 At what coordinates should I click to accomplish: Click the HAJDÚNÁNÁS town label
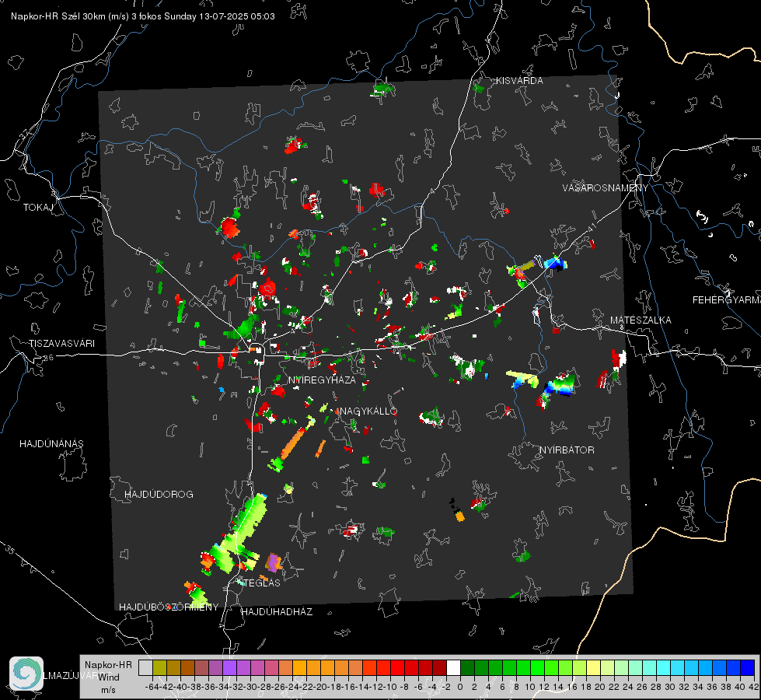pos(51,444)
